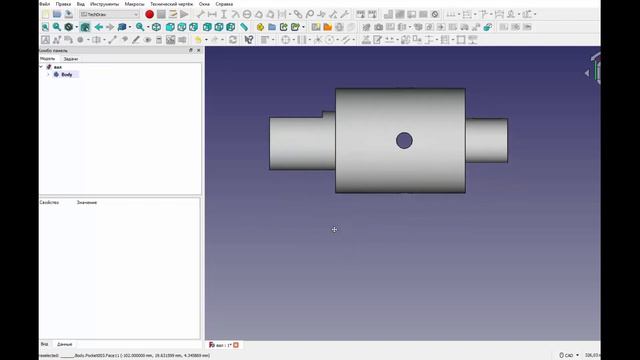The image size is (640, 360).
Task: Close the вал document tab
Action: 236,345
